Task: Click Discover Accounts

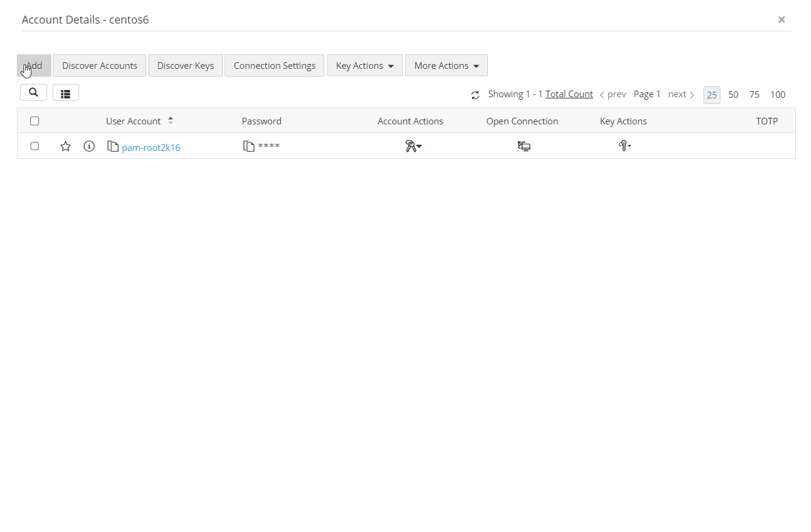Action: (x=100, y=66)
